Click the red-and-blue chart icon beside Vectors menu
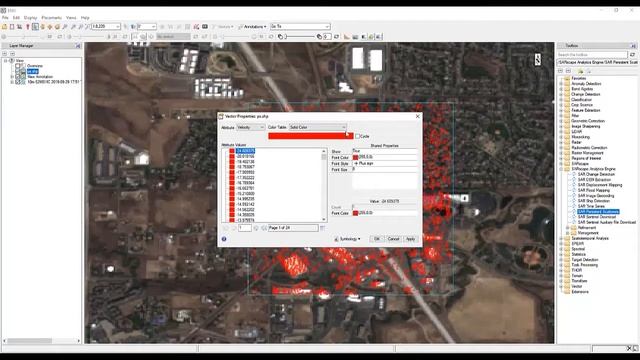Screen dimensions: 640x360 pos(196,27)
